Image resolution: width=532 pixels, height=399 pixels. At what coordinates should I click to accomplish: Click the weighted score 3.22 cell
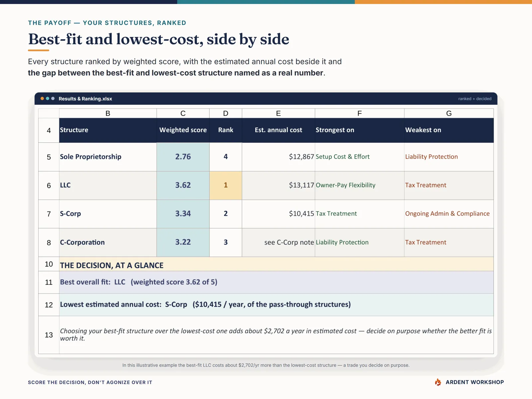pos(183,242)
